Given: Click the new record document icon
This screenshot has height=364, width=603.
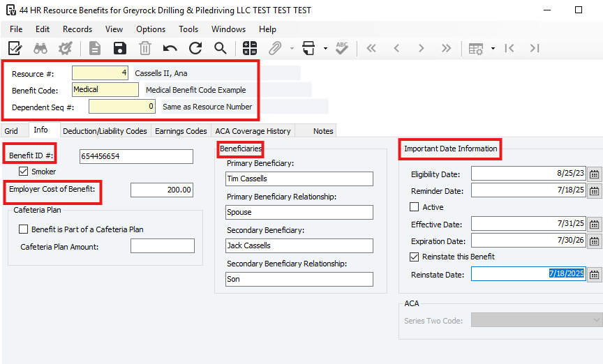Looking at the screenshot, I should (x=95, y=48).
